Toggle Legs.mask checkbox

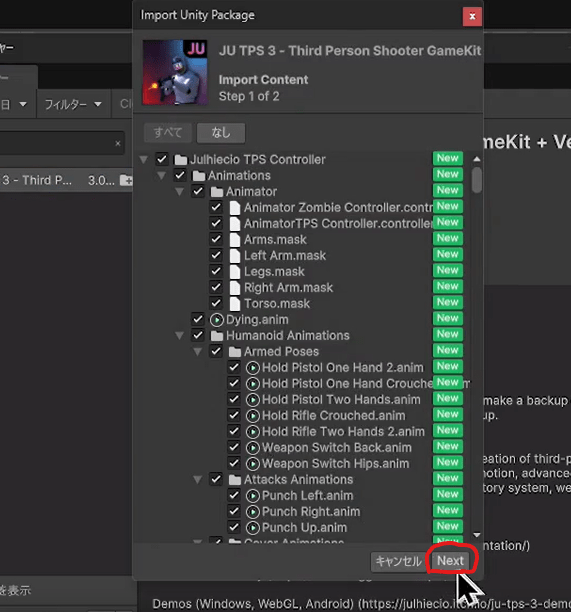click(216, 271)
